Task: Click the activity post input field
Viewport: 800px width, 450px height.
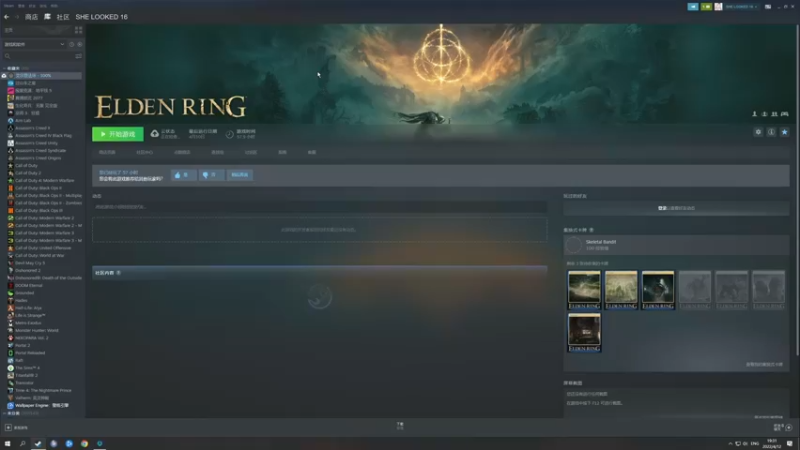Action: [x=319, y=207]
